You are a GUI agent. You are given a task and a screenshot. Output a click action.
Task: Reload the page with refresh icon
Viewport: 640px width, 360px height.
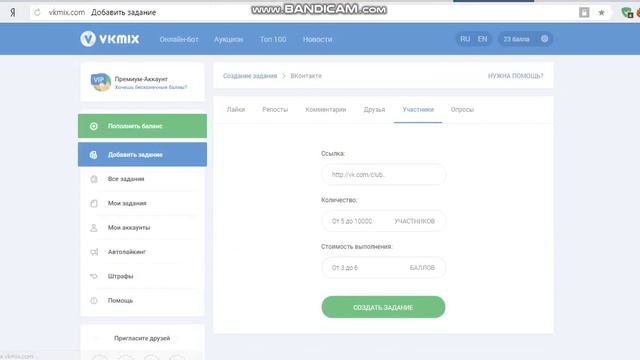coord(37,12)
